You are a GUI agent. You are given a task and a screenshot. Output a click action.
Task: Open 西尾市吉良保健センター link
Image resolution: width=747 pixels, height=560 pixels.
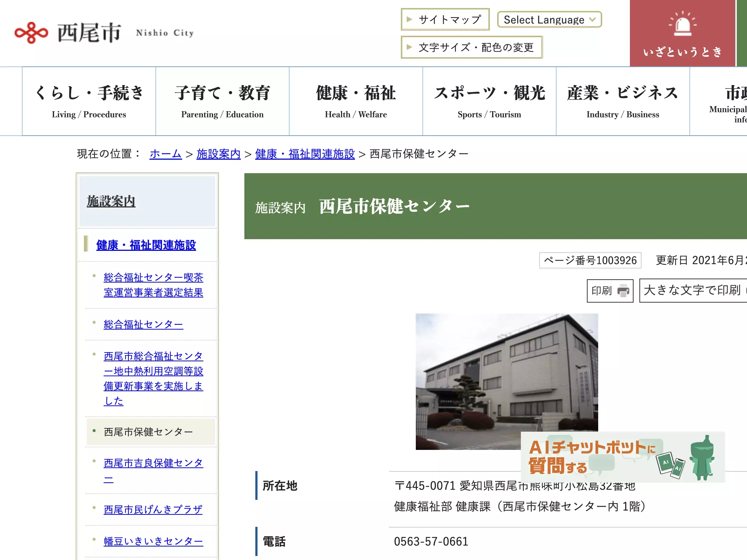click(x=153, y=470)
